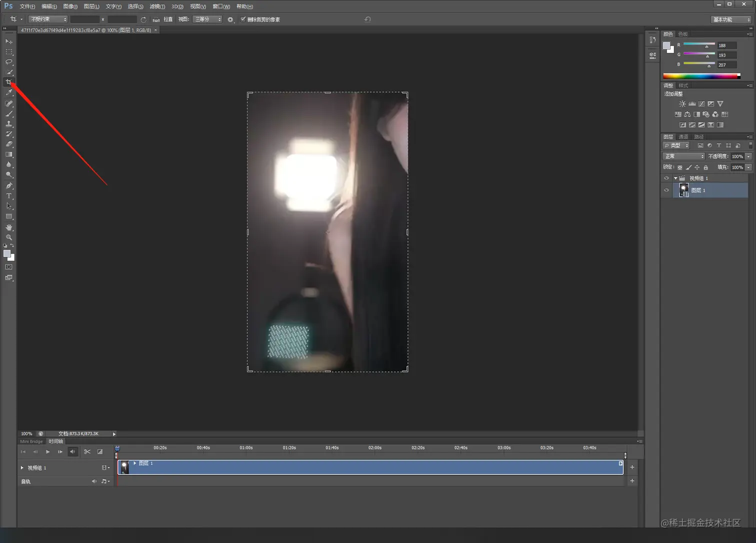Click the straighten (拉直) level icon
Viewport: 756px width, 543px height.
click(156, 19)
